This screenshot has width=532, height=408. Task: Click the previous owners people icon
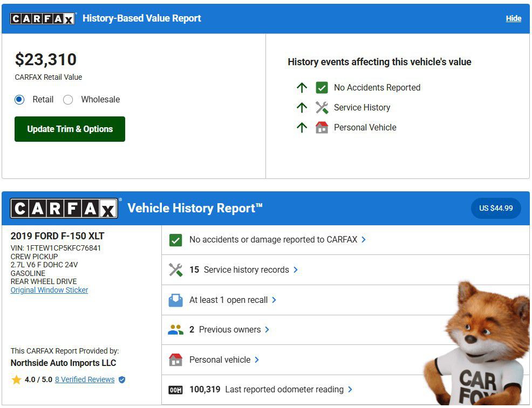click(x=175, y=329)
